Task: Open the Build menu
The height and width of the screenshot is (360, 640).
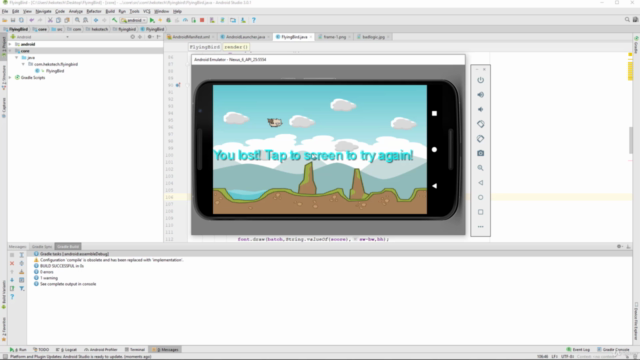Action: tap(110, 11)
